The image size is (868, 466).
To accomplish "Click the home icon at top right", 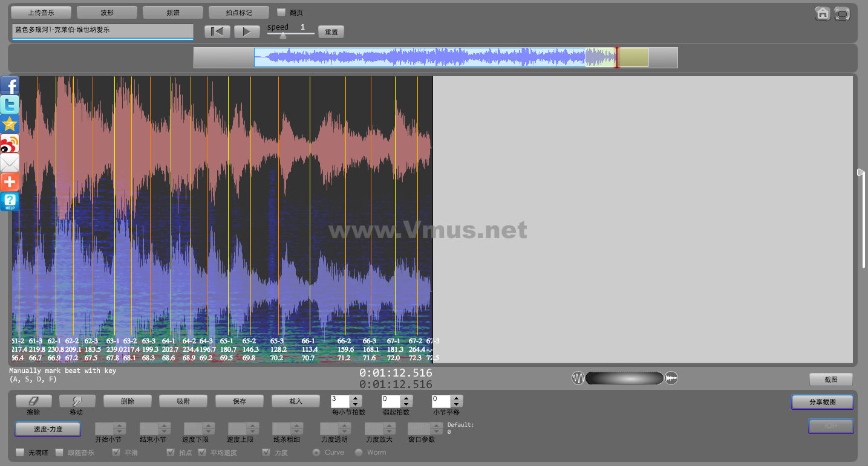I will [x=823, y=14].
